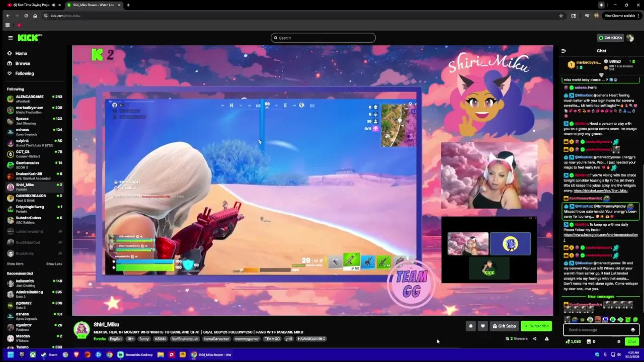Open Maeden recommended channel

(34, 338)
